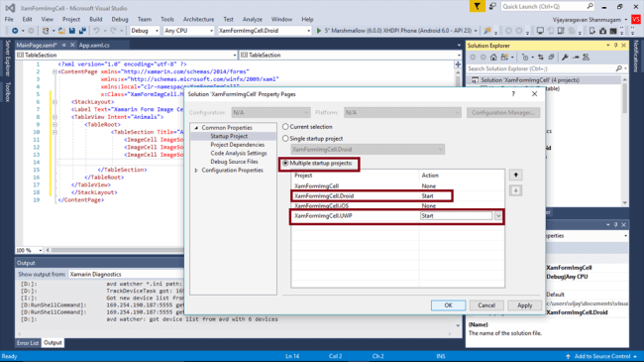Screen dimensions: 644x362
Task: Open Solution Explorer properties wrench icon
Action: (565, 58)
